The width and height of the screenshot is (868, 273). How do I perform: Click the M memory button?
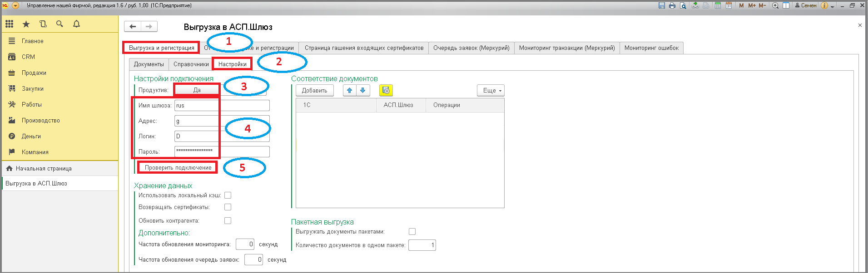click(x=742, y=5)
